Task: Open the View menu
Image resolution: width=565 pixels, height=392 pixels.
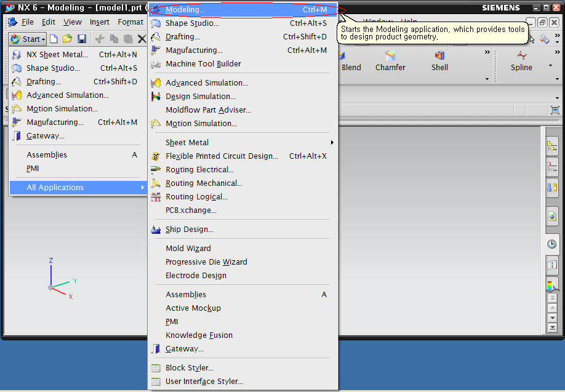Action: 73,22
